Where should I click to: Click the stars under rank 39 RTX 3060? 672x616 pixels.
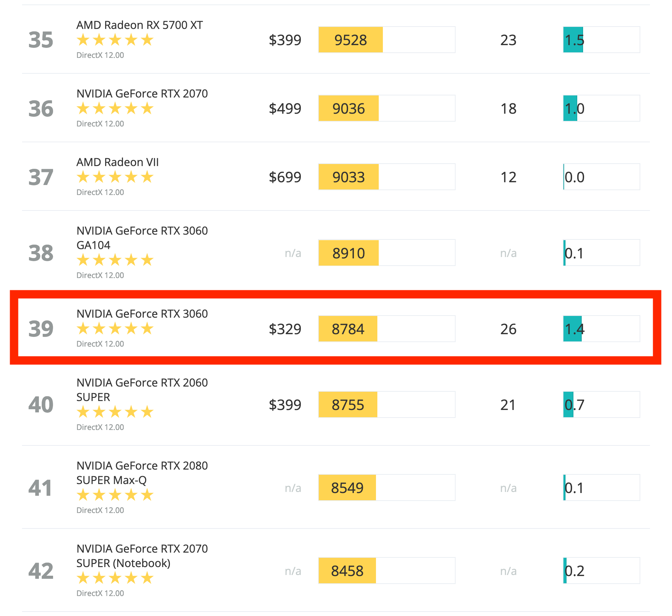coord(115,328)
